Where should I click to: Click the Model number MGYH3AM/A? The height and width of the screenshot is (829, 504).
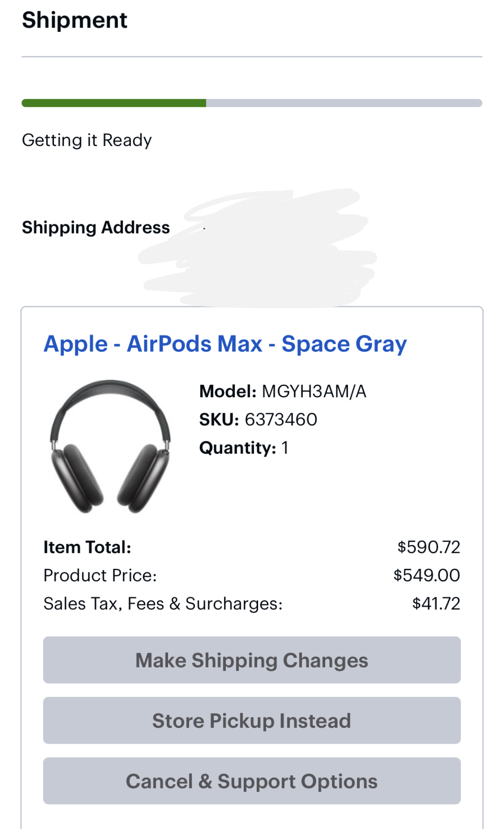click(314, 392)
